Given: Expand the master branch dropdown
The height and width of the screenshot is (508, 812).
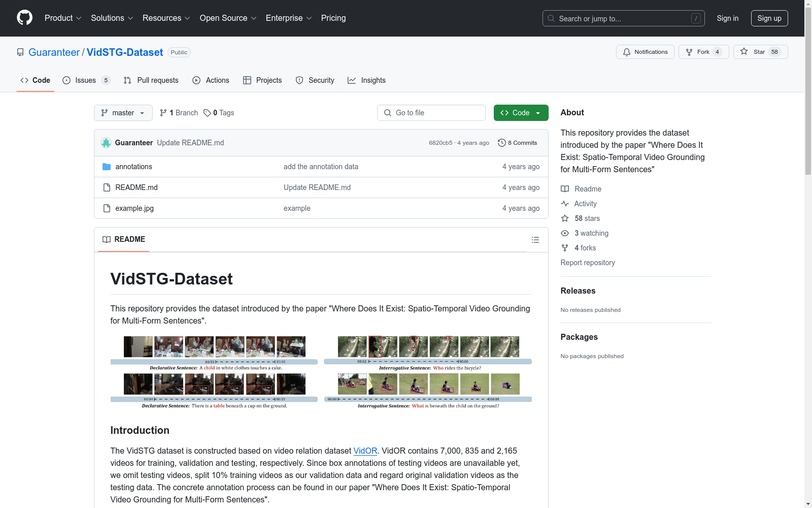Looking at the screenshot, I should (x=123, y=113).
